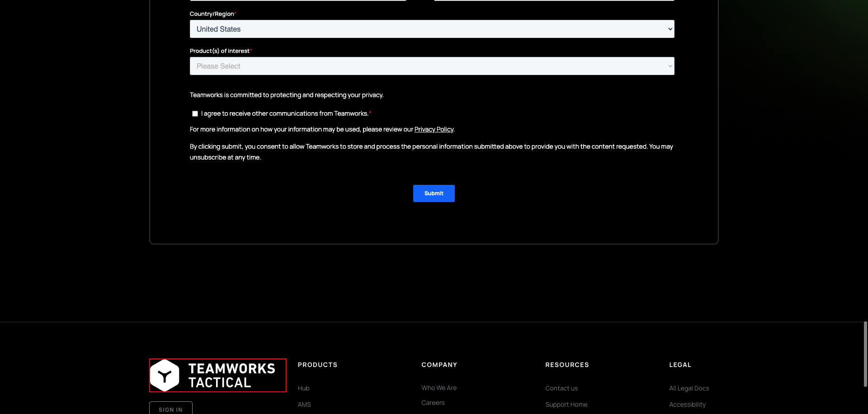Select the RESOURCES footer heading

tap(567, 365)
